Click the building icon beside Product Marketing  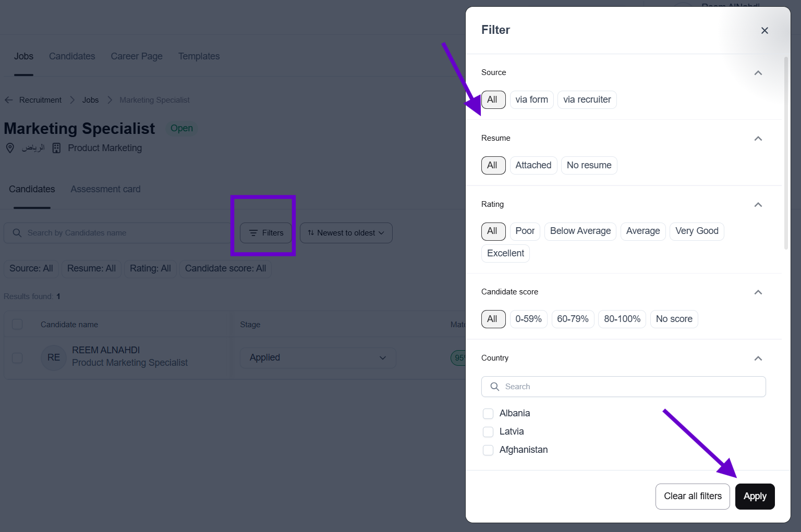click(57, 148)
